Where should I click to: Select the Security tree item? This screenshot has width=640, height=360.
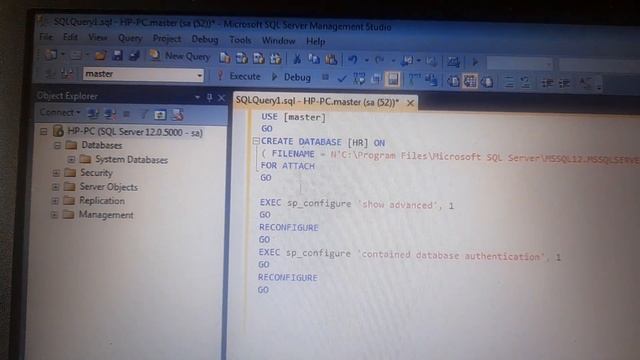[96, 173]
